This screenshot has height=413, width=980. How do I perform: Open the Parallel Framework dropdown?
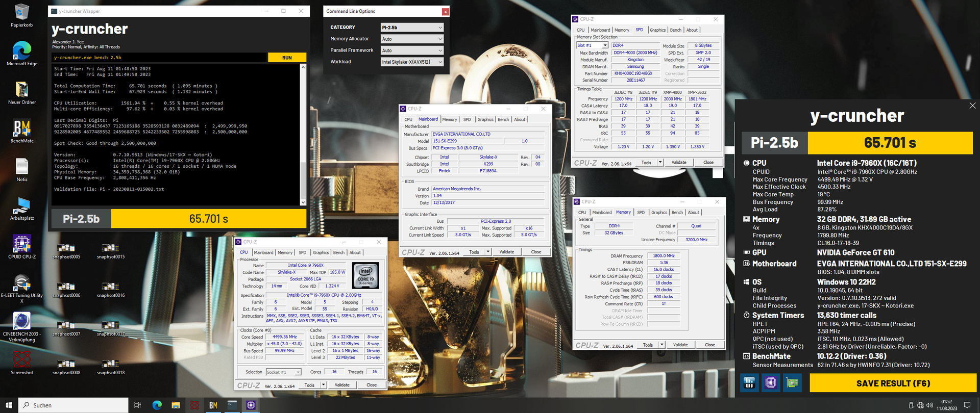point(412,50)
